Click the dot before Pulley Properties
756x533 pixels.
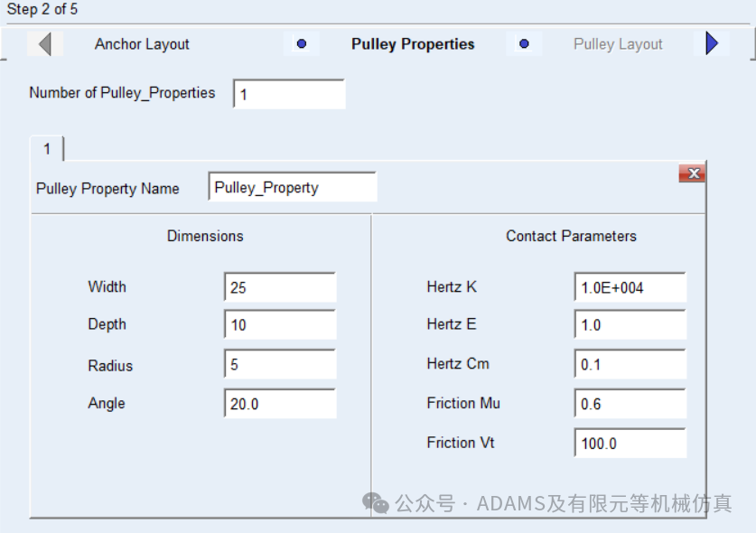click(302, 44)
